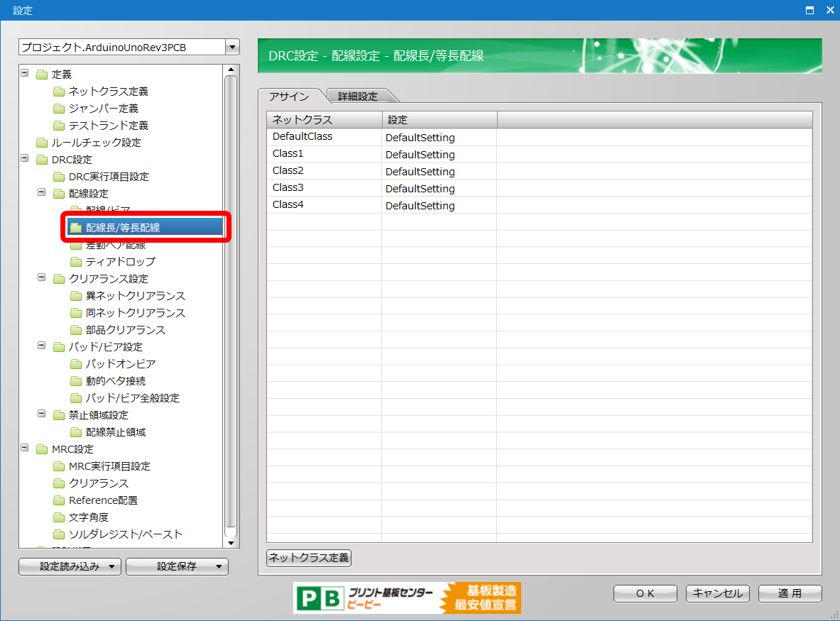Select the アサイン tab

[x=289, y=97]
